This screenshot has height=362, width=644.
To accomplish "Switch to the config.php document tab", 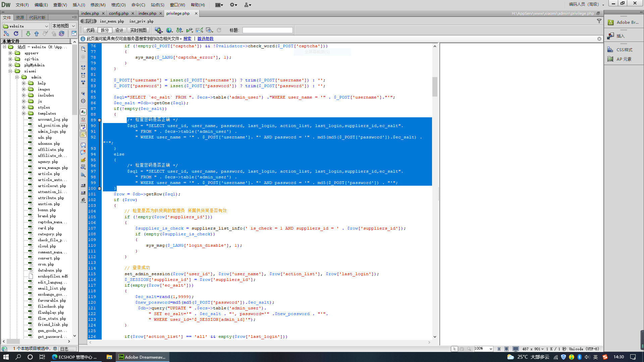I will (x=118, y=13).
